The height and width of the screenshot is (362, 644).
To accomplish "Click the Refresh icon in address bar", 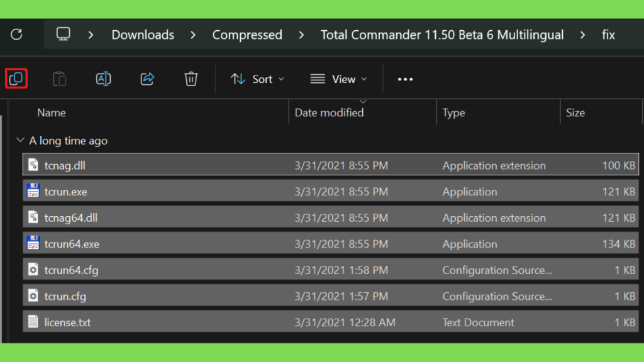I will [16, 35].
